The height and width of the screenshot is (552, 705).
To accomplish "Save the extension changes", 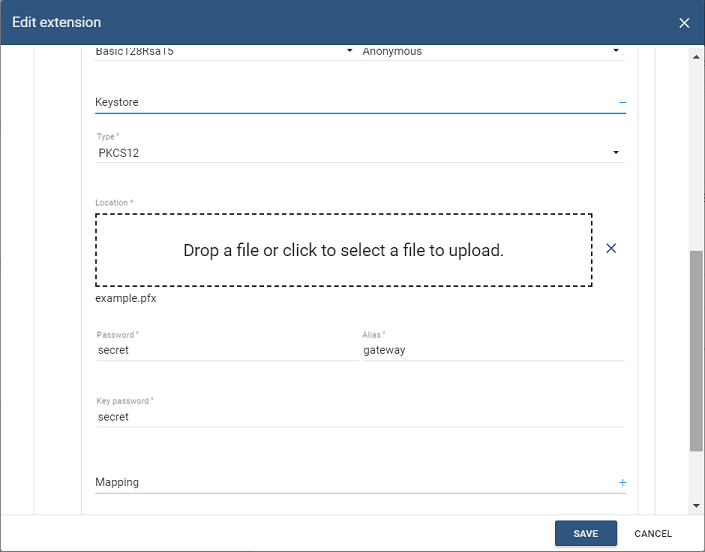I will (585, 534).
